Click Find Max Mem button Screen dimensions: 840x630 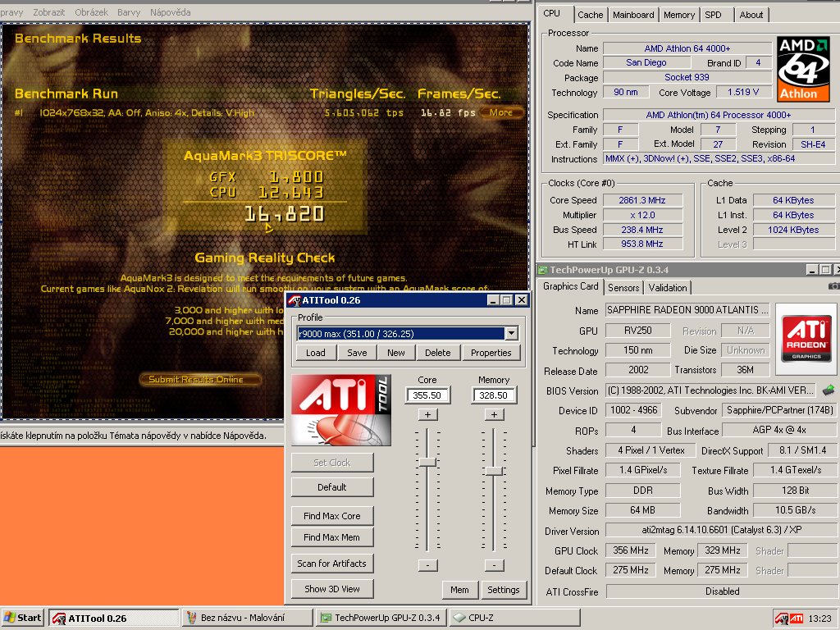click(x=332, y=537)
